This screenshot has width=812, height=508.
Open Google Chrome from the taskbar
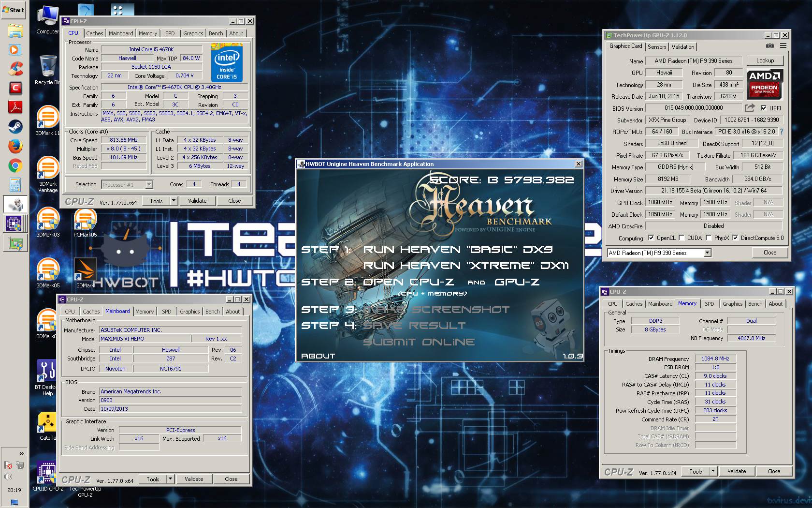click(15, 165)
